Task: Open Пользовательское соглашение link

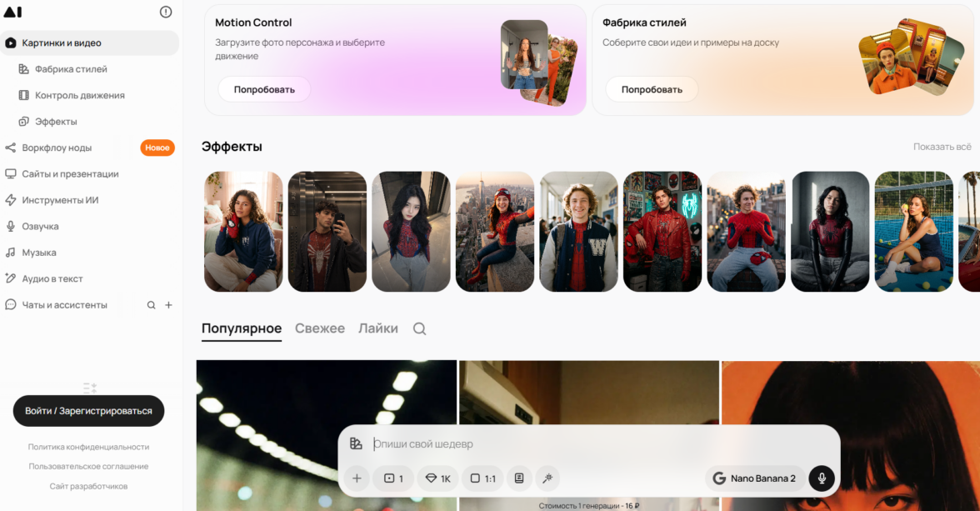Action: point(88,466)
